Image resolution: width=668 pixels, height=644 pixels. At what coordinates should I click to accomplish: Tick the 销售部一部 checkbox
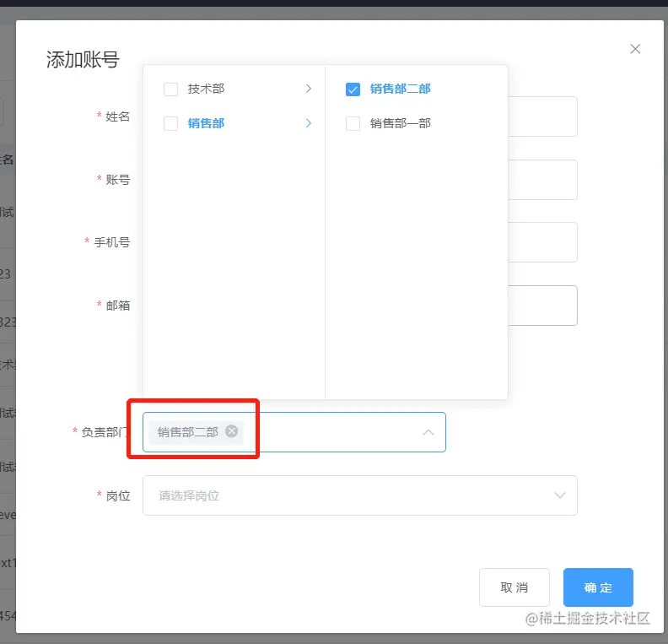tap(353, 123)
